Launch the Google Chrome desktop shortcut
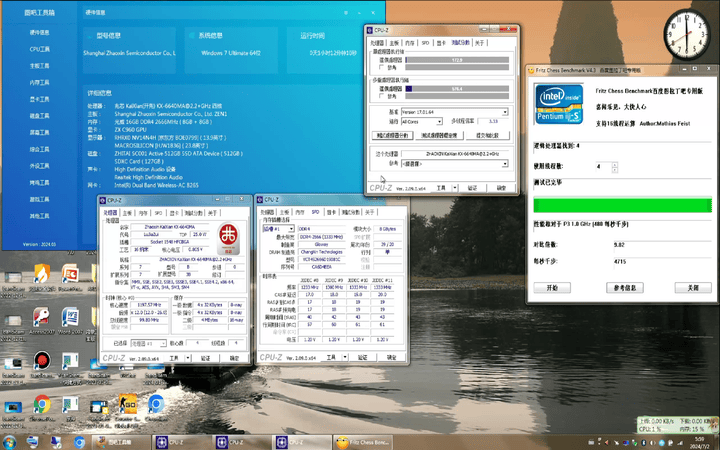720x450 pixels. click(42, 405)
